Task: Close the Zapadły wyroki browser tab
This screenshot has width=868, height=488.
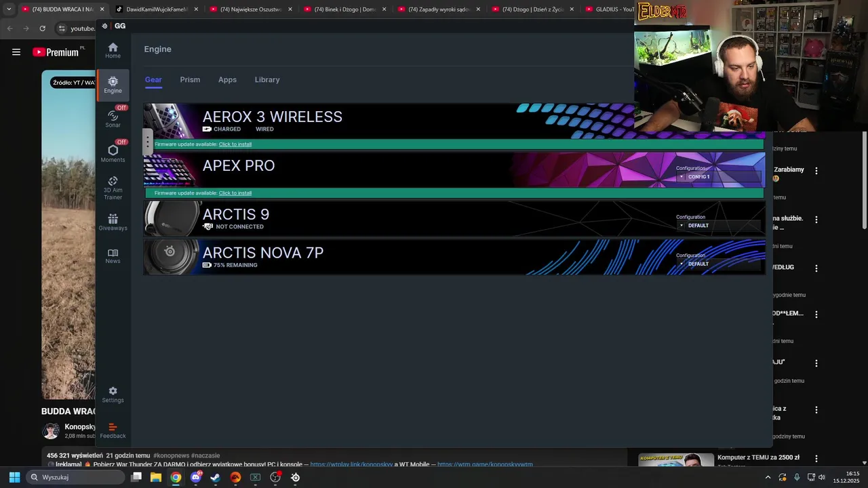Action: click(x=478, y=9)
